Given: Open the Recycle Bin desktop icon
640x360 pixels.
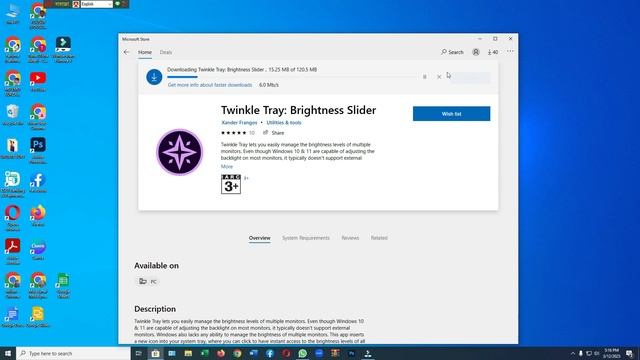Looking at the screenshot, I should 12,115.
